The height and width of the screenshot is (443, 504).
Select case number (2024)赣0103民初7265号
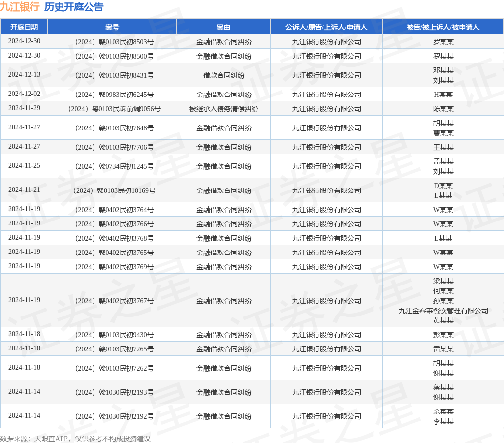click(114, 349)
